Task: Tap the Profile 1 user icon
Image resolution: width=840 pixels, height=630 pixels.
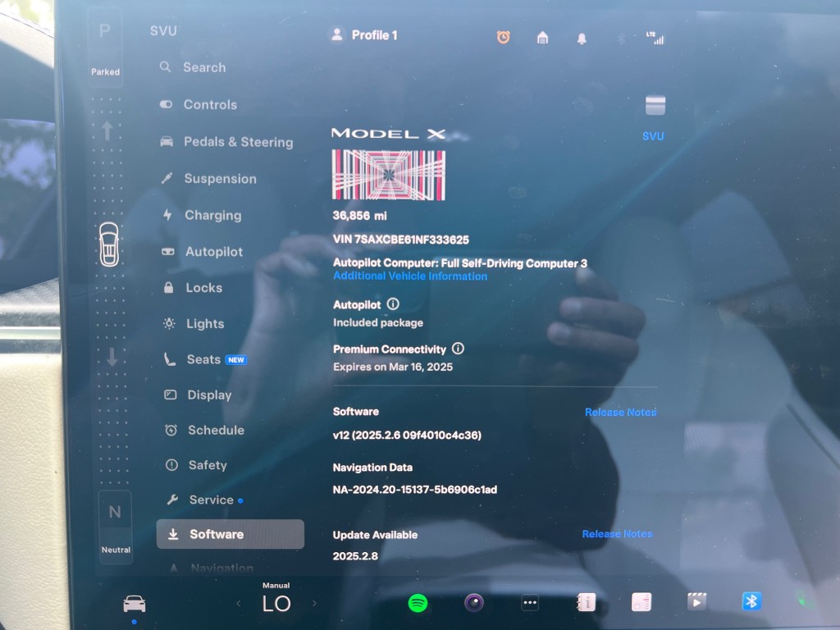Action: (337, 35)
